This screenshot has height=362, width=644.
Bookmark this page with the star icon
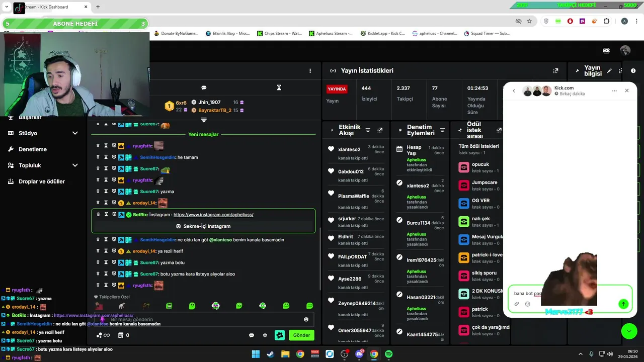[x=529, y=21]
